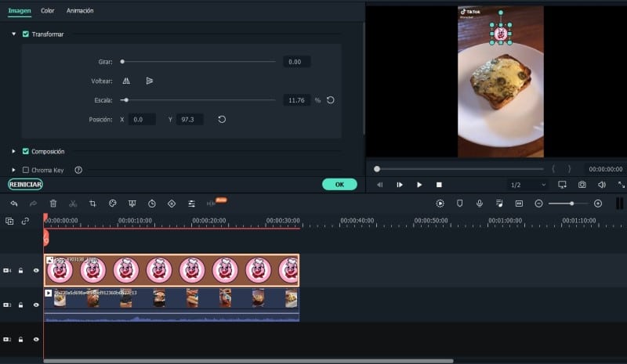Screen dimensions: 627x364
Task: Flip the image vertically
Action: [150, 81]
